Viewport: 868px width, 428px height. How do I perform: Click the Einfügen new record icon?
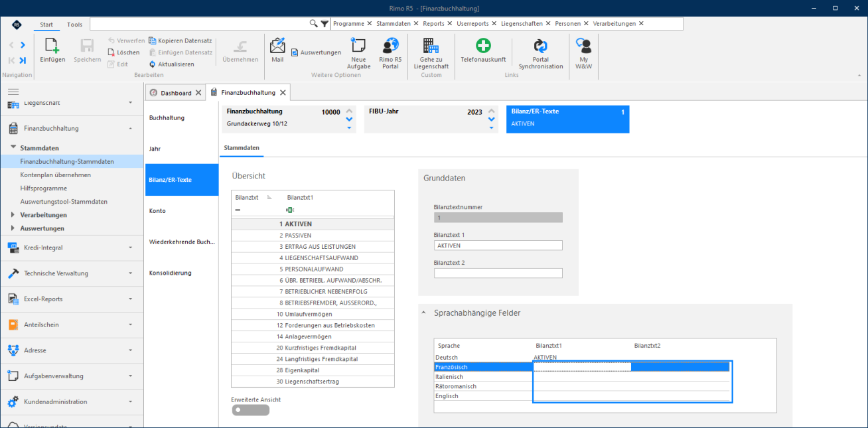tap(52, 46)
